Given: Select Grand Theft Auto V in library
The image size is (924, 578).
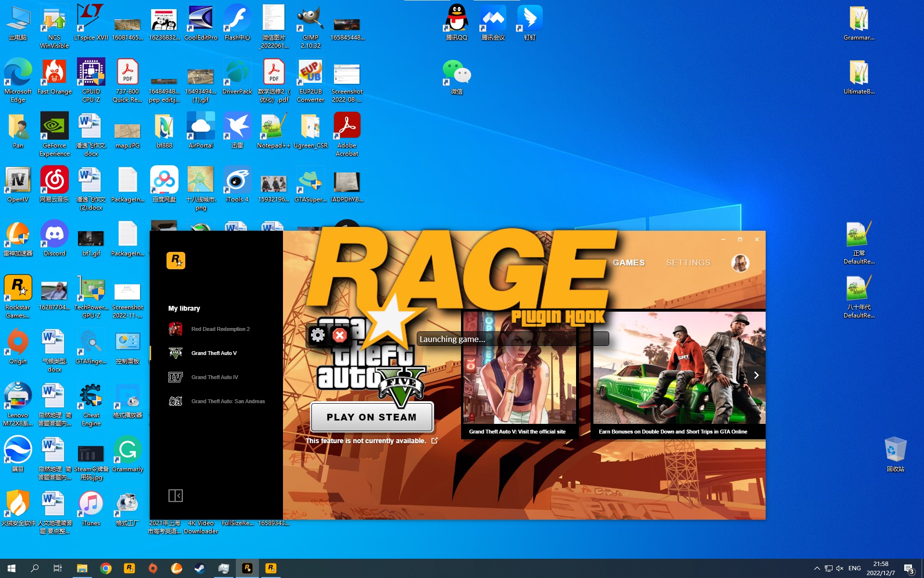Looking at the screenshot, I should coord(214,353).
